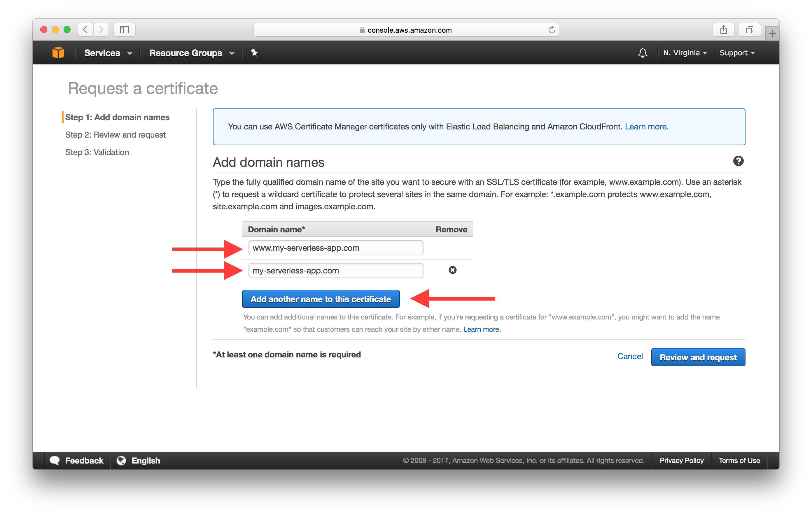Focus the www.my-serverless-app.com domain field
The image size is (812, 516).
point(335,248)
